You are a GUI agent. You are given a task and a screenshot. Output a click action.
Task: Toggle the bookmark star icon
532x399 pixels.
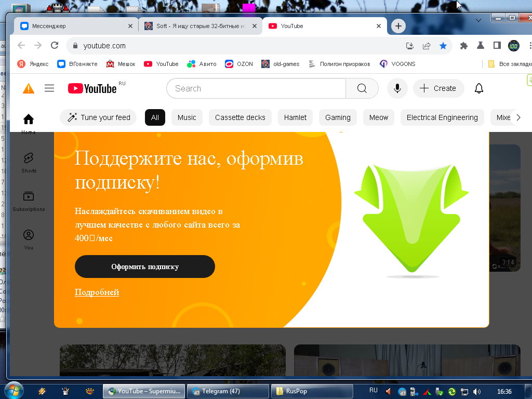pyautogui.click(x=443, y=46)
